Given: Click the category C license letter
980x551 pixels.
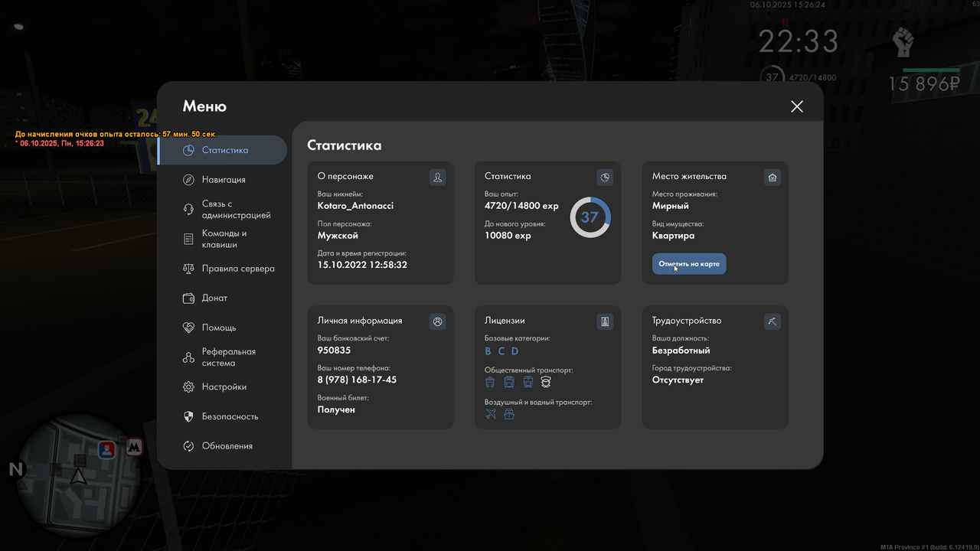Looking at the screenshot, I should (x=501, y=351).
